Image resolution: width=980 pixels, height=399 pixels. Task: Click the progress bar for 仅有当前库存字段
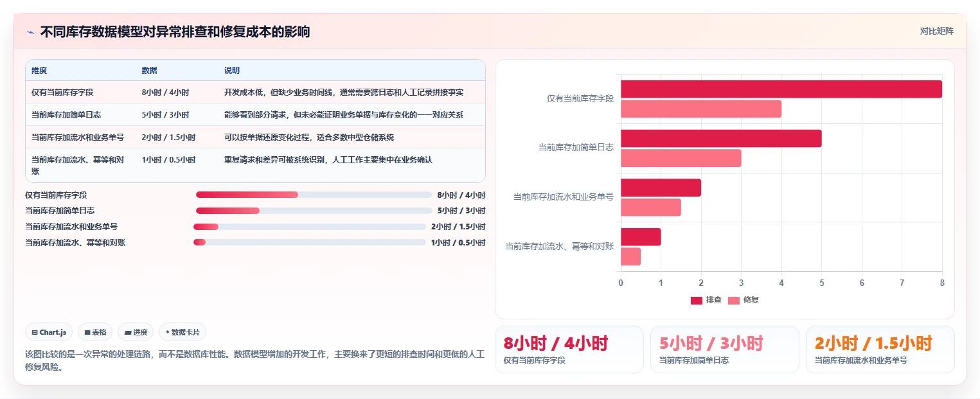pos(314,195)
